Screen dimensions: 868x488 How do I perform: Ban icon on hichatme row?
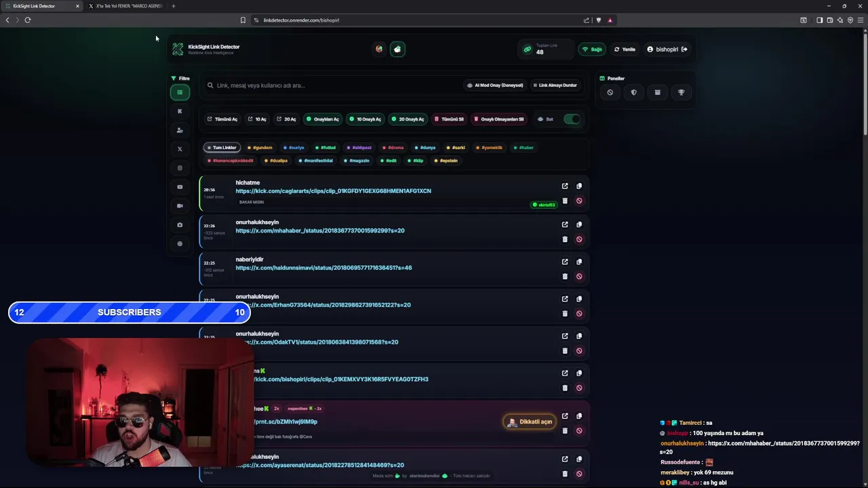pos(579,201)
